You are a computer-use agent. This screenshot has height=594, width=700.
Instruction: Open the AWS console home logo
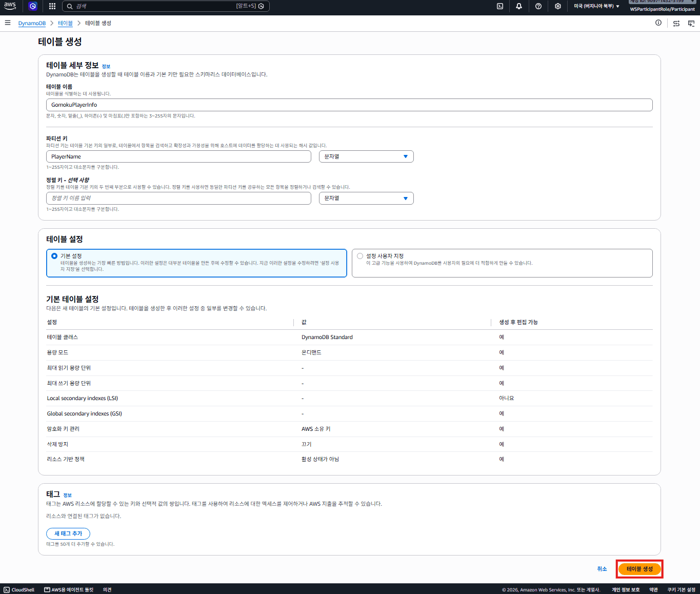(x=10, y=6)
